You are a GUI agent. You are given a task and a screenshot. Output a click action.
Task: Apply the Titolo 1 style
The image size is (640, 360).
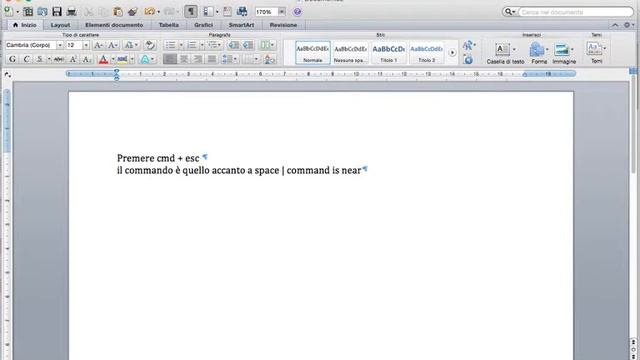[x=389, y=52]
